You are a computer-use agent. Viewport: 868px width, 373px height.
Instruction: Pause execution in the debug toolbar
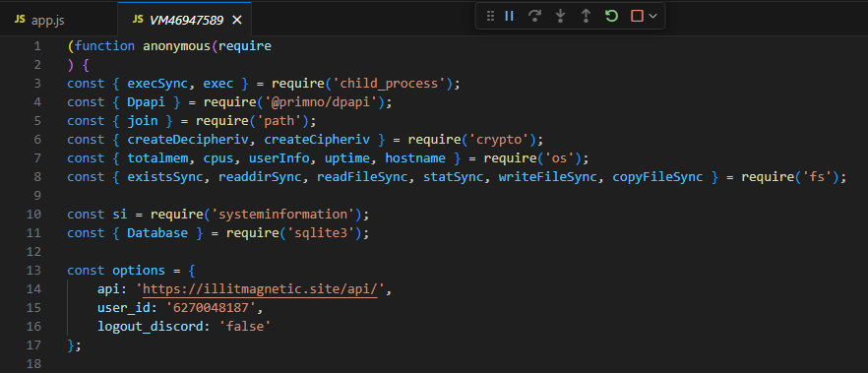coord(510,16)
